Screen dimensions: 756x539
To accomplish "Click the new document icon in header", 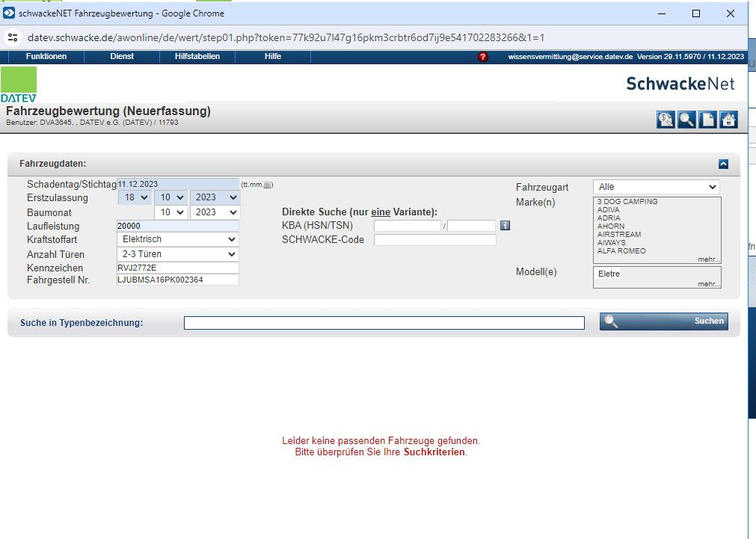I will (707, 120).
